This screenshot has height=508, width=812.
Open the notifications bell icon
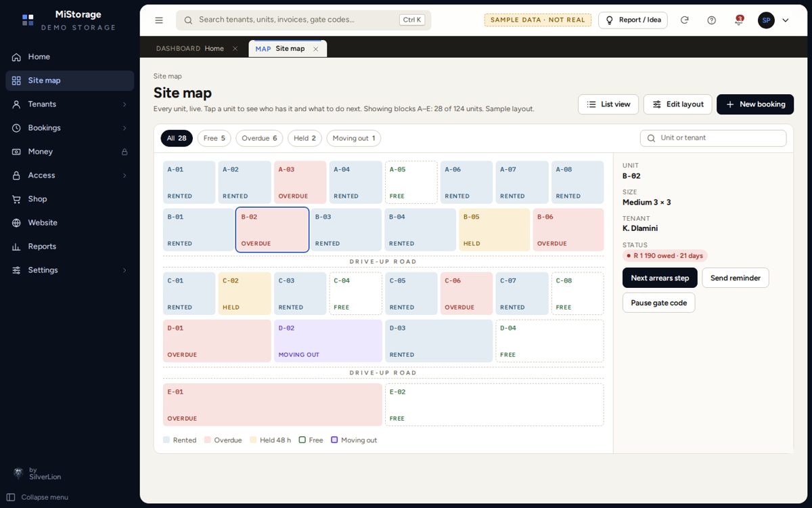[739, 20]
